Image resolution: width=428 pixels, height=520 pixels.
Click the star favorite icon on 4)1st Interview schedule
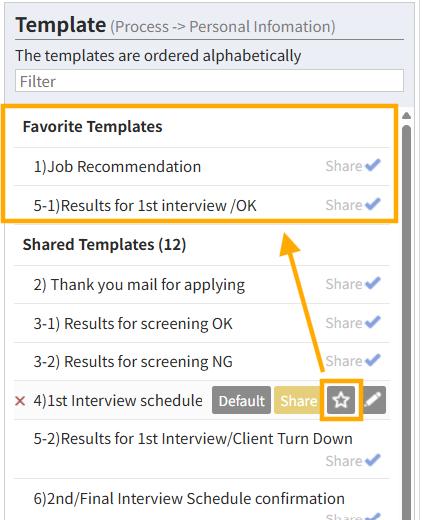(341, 400)
